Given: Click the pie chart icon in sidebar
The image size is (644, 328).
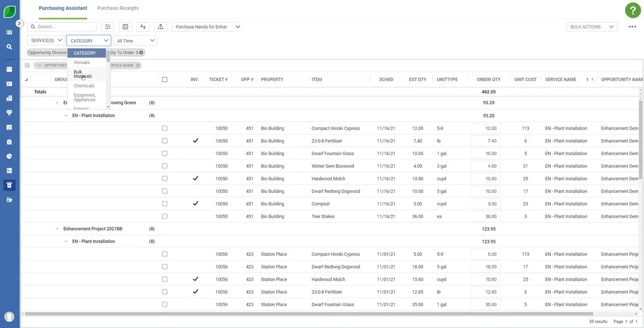Looking at the screenshot, I should click(9, 156).
